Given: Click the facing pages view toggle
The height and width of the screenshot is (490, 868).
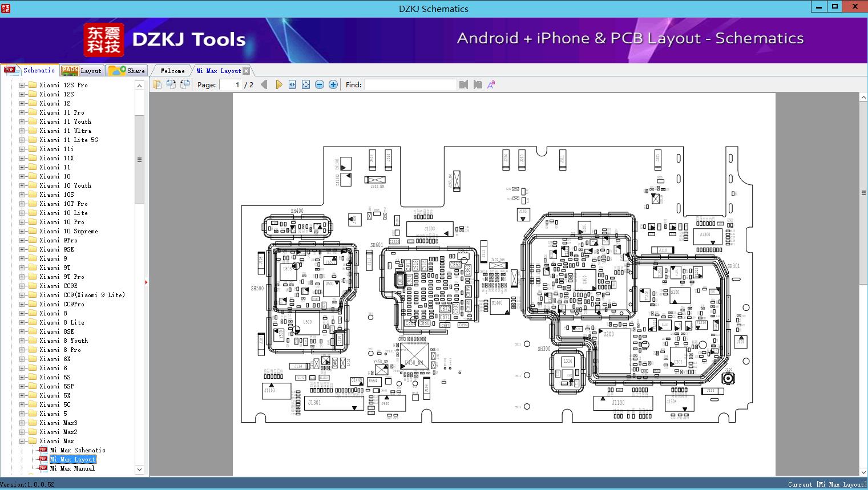Looking at the screenshot, I should point(171,84).
